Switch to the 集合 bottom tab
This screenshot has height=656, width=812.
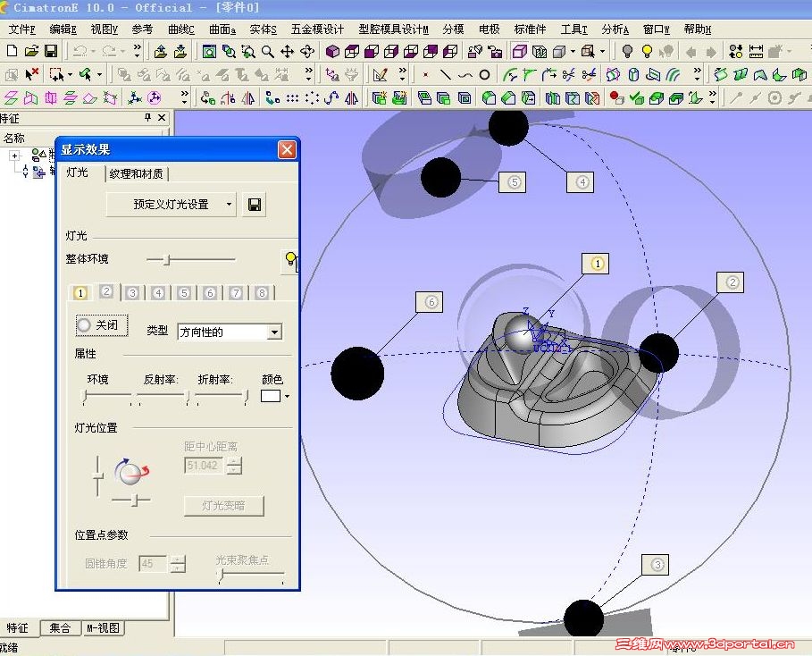coord(60,628)
